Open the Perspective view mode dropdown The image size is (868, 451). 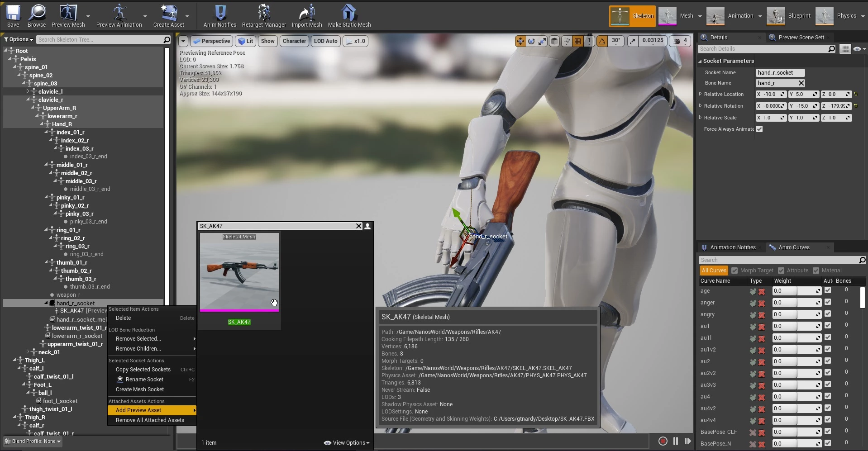pyautogui.click(x=212, y=41)
